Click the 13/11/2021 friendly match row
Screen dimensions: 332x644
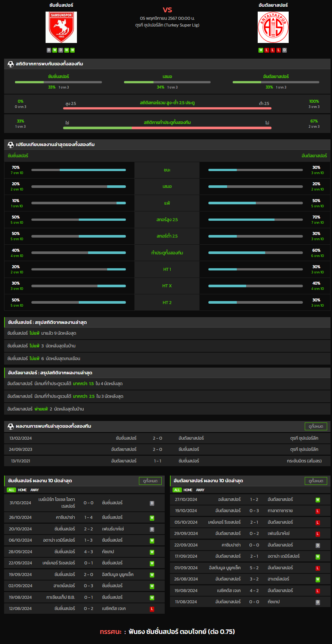pyautogui.click(x=167, y=461)
